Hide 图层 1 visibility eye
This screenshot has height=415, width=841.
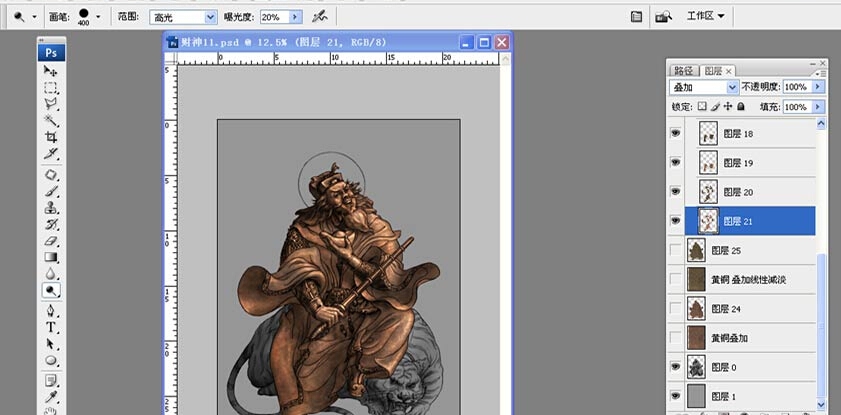[x=676, y=396]
